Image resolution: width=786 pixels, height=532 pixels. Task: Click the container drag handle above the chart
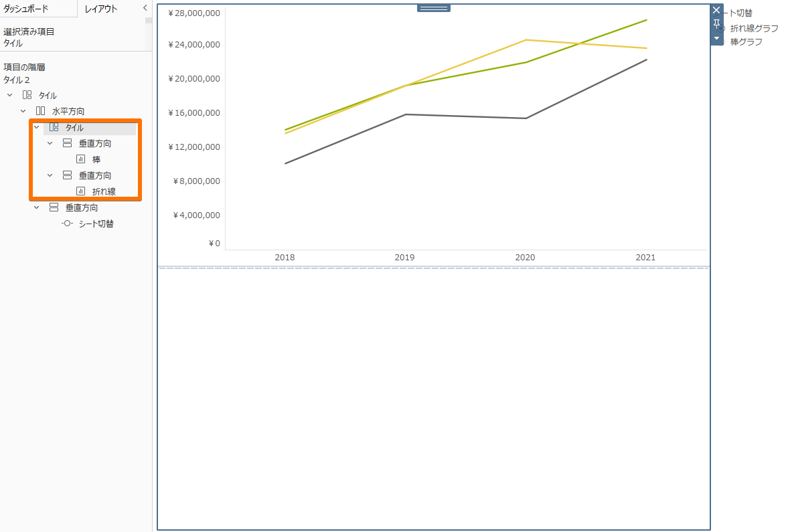click(434, 8)
